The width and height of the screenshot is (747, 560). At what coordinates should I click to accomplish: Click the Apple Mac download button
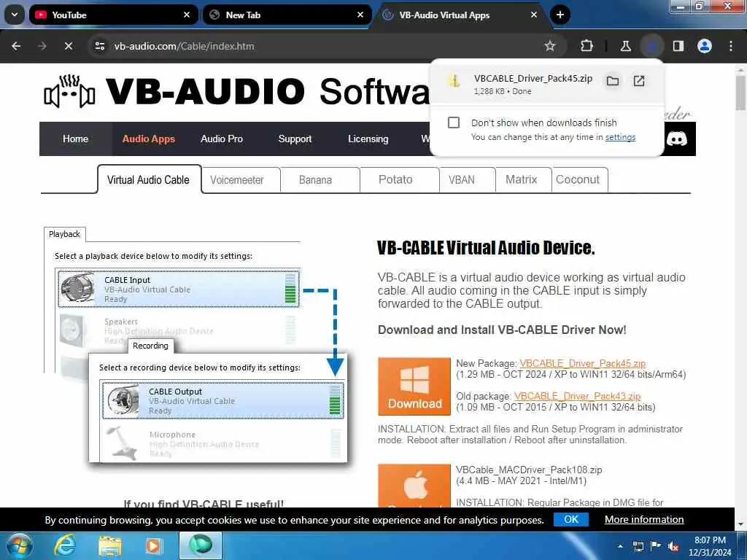tap(414, 486)
